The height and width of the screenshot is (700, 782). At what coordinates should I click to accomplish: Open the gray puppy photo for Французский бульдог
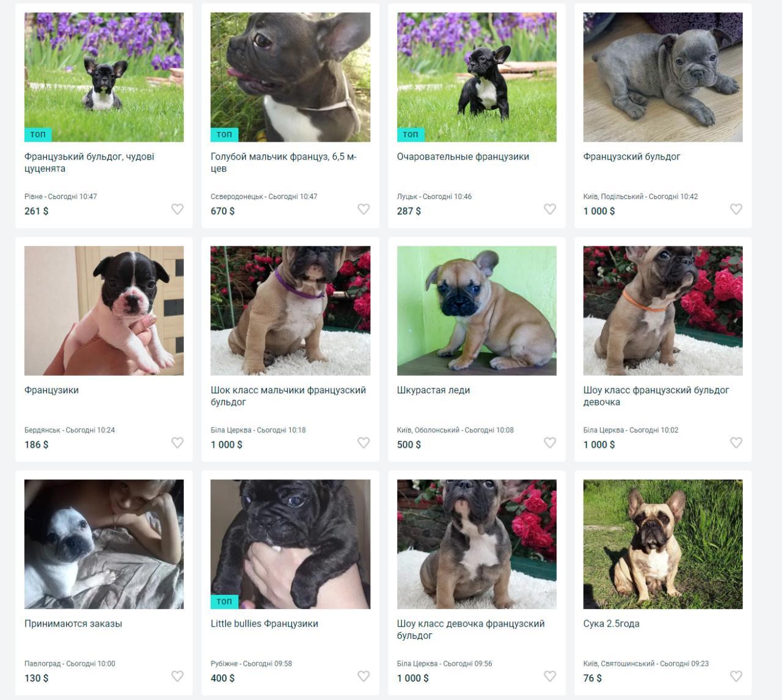(x=663, y=78)
